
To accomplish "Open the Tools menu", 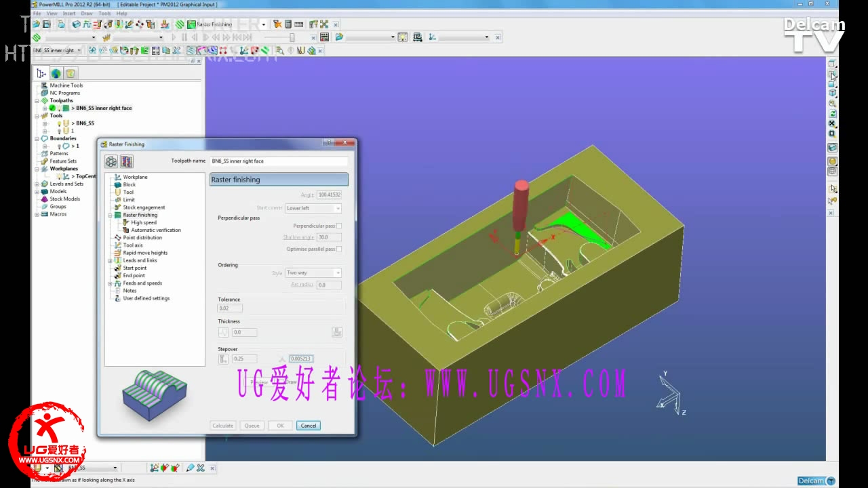I will pos(104,13).
